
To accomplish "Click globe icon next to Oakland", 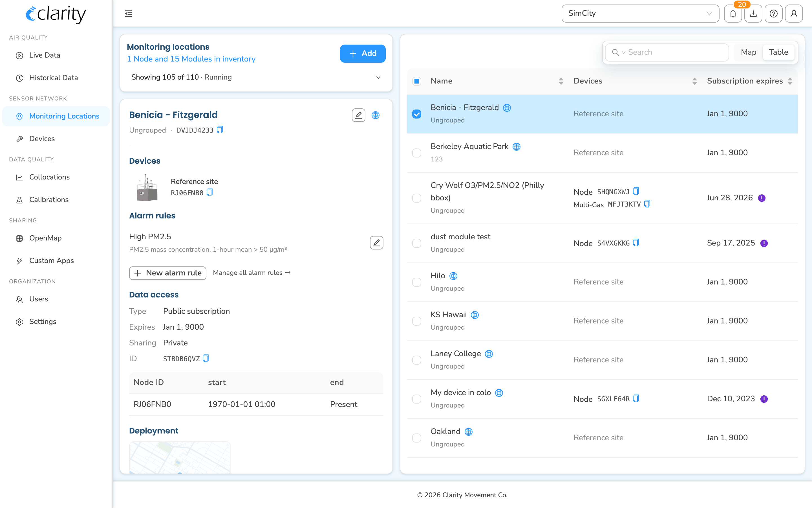I will [468, 432].
